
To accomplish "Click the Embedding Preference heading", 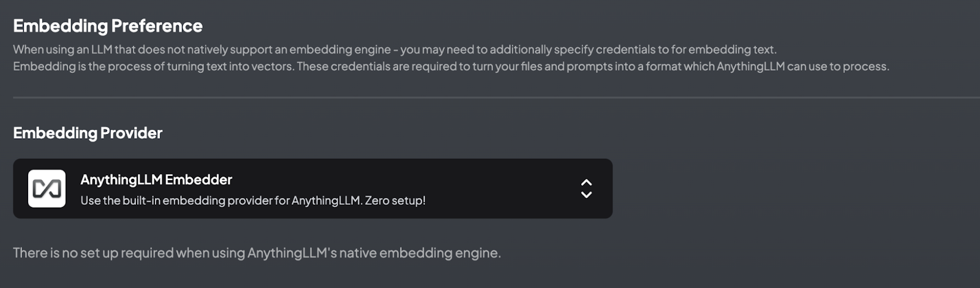I will 108,26.
